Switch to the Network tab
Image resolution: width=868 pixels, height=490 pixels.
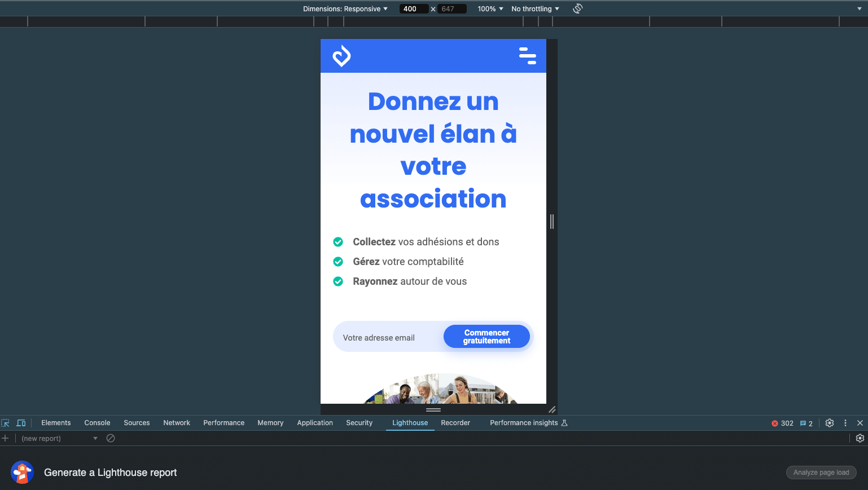click(177, 422)
